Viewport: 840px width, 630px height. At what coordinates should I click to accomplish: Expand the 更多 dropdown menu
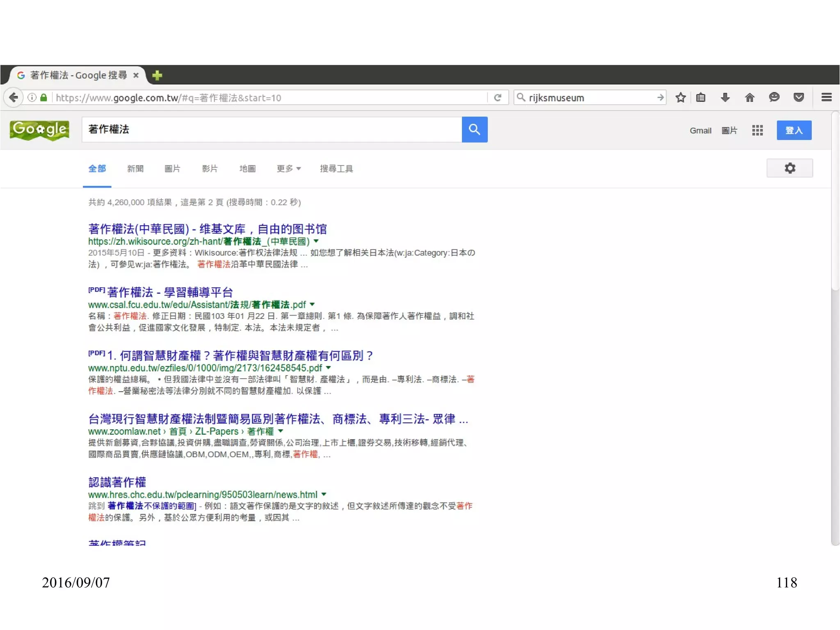[x=288, y=169]
